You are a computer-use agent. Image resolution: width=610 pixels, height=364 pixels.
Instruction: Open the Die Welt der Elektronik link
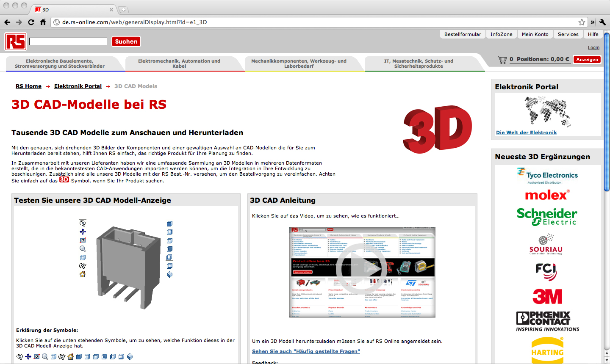[527, 132]
